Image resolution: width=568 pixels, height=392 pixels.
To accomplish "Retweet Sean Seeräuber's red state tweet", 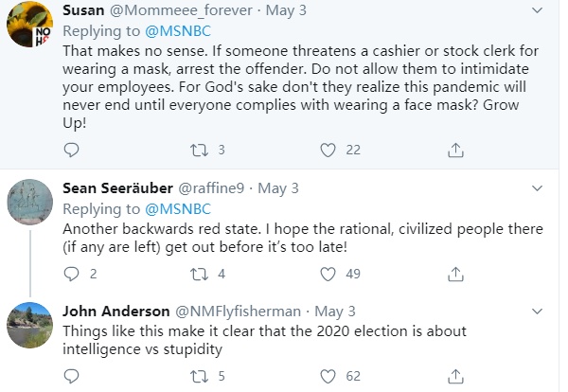I will [200, 275].
